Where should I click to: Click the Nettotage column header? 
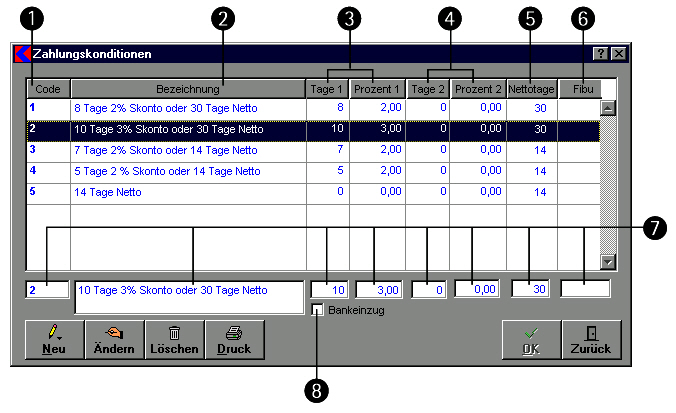(532, 88)
